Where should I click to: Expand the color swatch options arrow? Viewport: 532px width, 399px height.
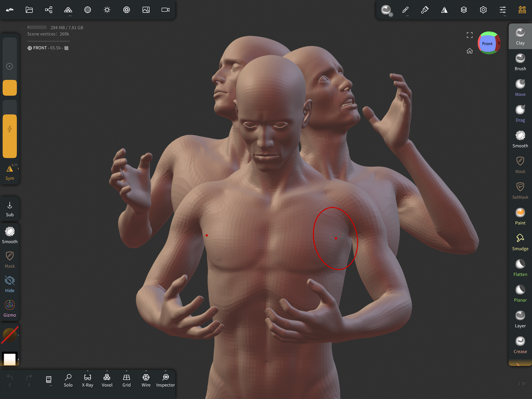pos(18,359)
